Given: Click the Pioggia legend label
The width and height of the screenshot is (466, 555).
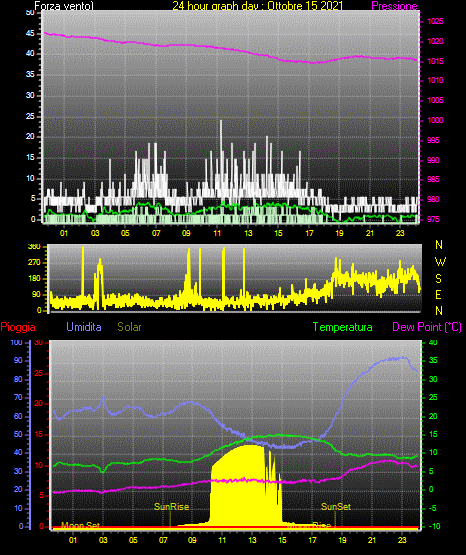Looking at the screenshot, I should pyautogui.click(x=18, y=327).
